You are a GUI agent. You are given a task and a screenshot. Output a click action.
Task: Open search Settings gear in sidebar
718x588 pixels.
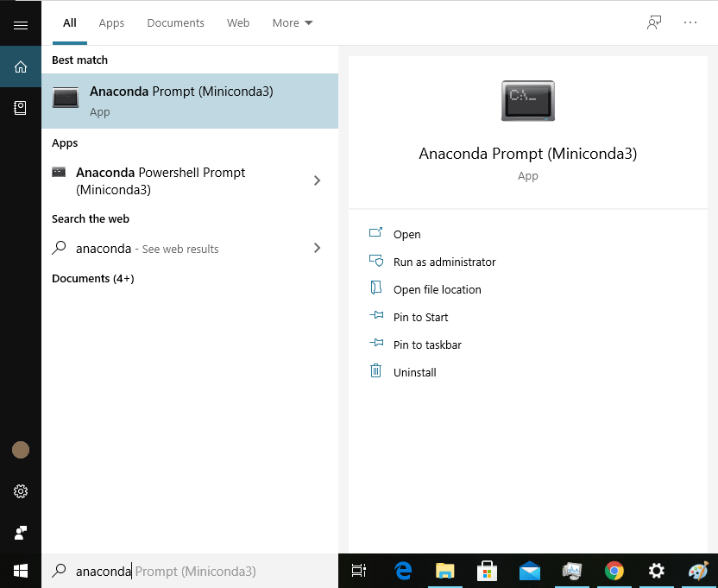(21, 491)
